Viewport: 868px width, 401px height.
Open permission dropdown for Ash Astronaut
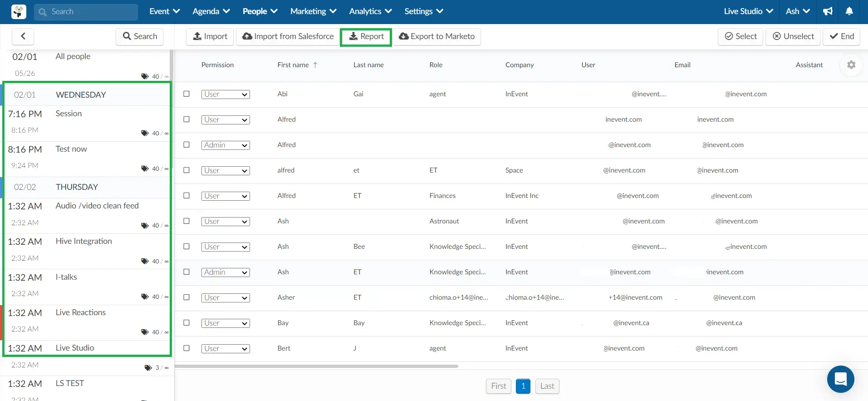(x=226, y=222)
